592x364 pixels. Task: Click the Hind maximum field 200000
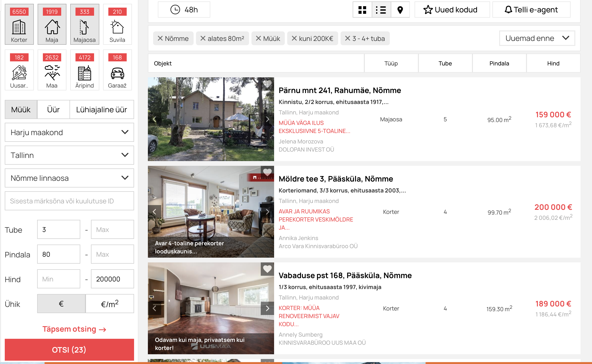pos(112,279)
